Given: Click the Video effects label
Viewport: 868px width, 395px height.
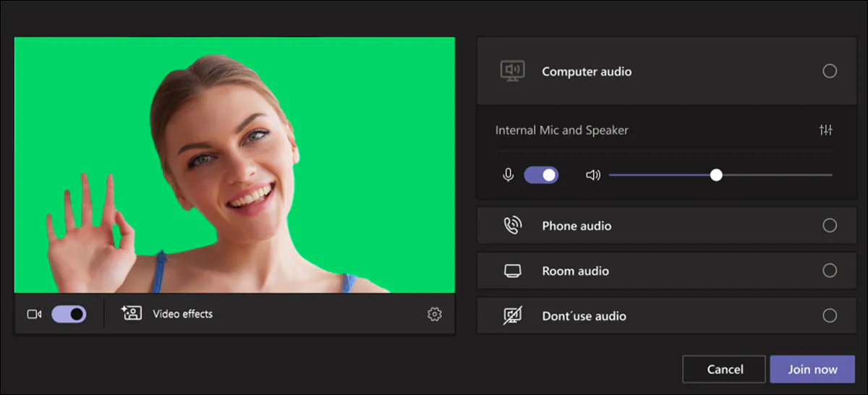Looking at the screenshot, I should [183, 314].
